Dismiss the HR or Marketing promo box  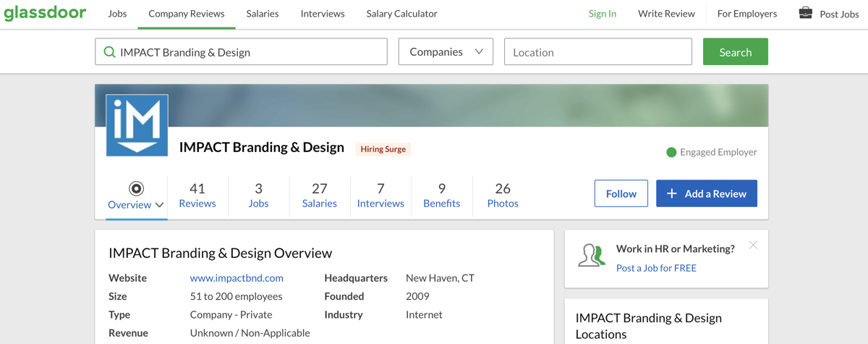tap(753, 246)
